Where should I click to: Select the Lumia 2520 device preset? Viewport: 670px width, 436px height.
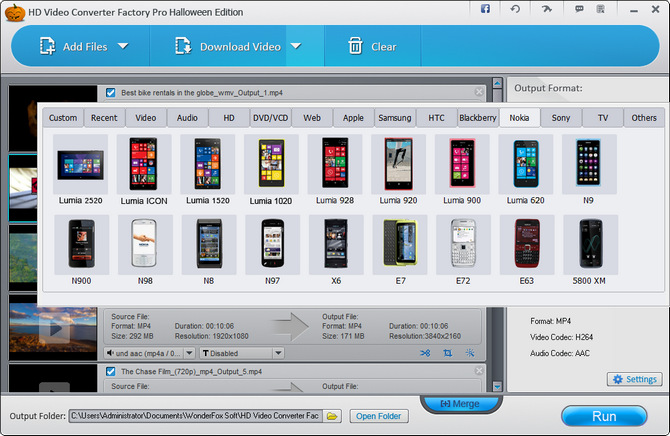tap(80, 170)
